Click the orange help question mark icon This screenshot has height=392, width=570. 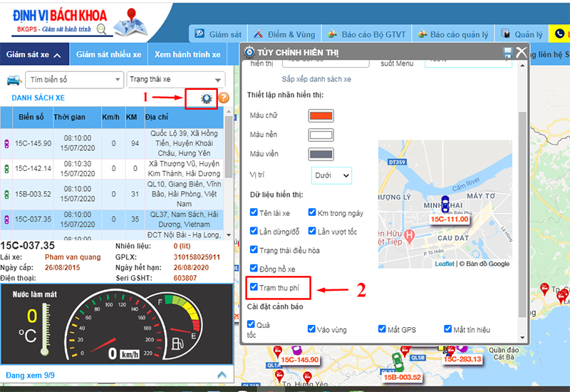point(224,98)
